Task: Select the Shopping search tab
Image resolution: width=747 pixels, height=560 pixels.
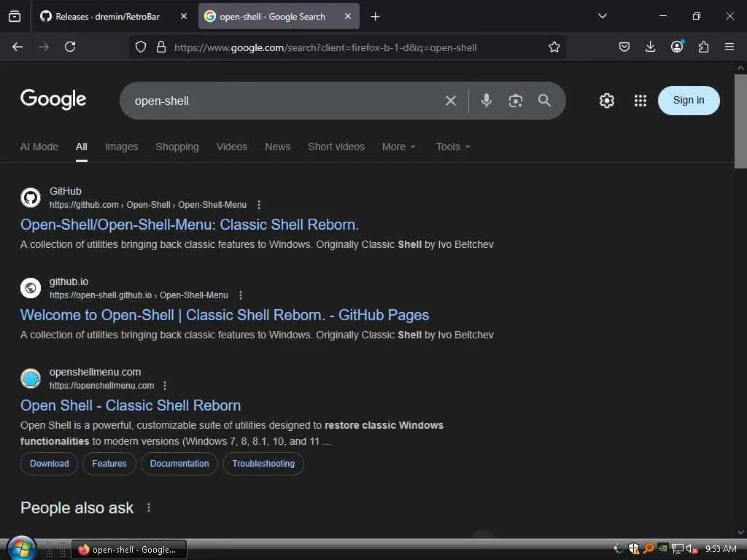Action: click(x=177, y=147)
